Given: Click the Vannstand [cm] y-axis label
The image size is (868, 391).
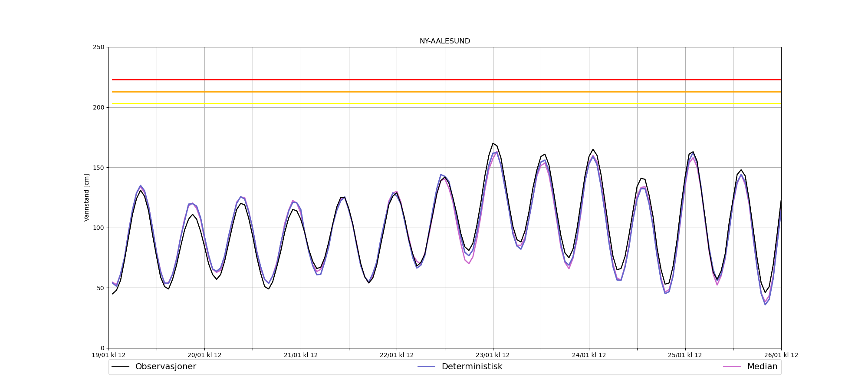Looking at the screenshot, I should tap(87, 198).
